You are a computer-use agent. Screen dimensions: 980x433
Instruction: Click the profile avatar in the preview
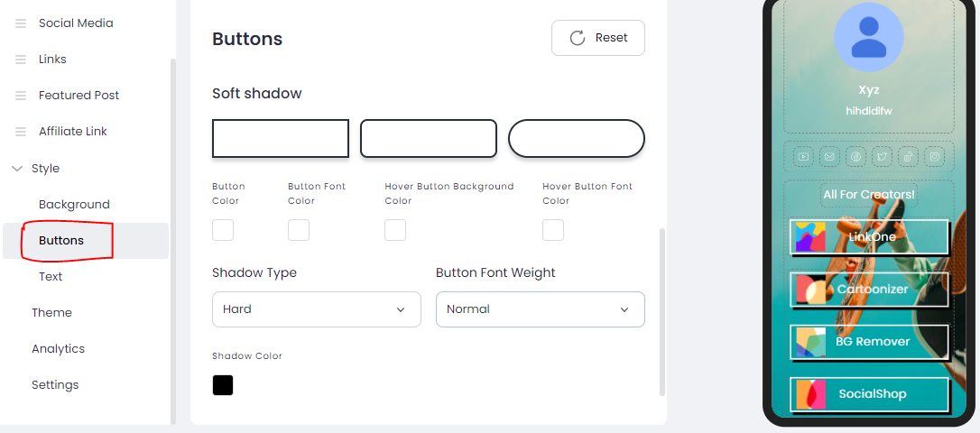(x=868, y=37)
